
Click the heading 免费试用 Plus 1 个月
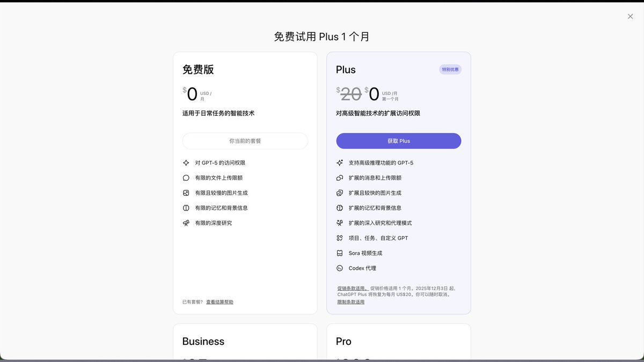pos(322,36)
